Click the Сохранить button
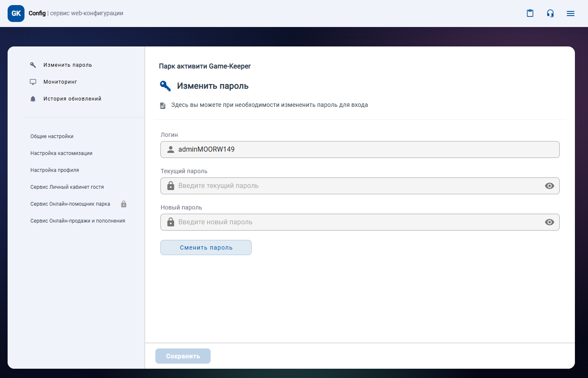 pos(183,356)
